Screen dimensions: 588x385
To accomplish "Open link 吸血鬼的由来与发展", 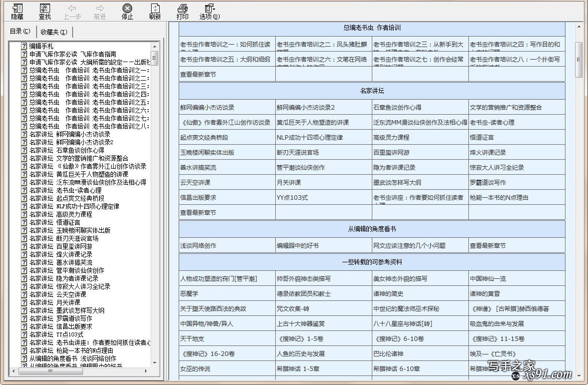I will tap(497, 323).
